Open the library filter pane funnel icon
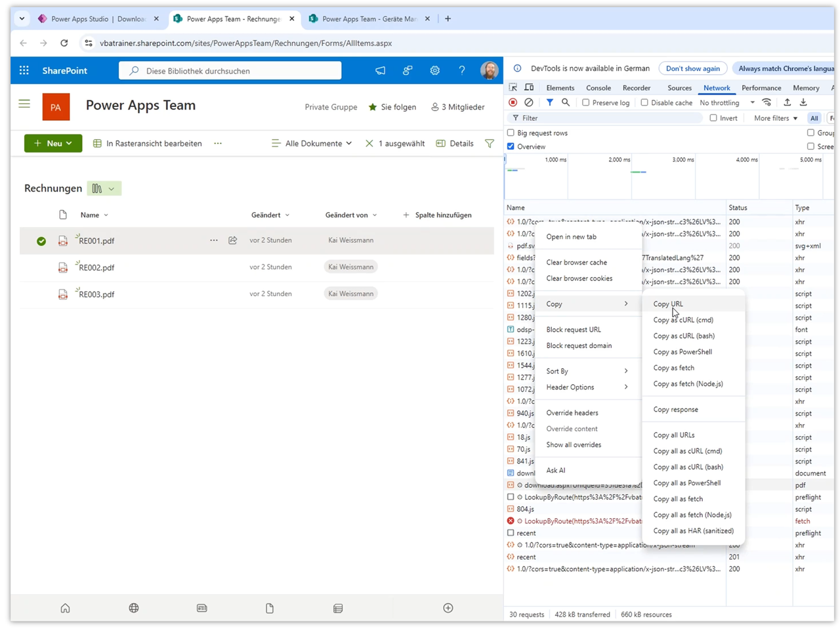The image size is (840, 631). point(490,143)
